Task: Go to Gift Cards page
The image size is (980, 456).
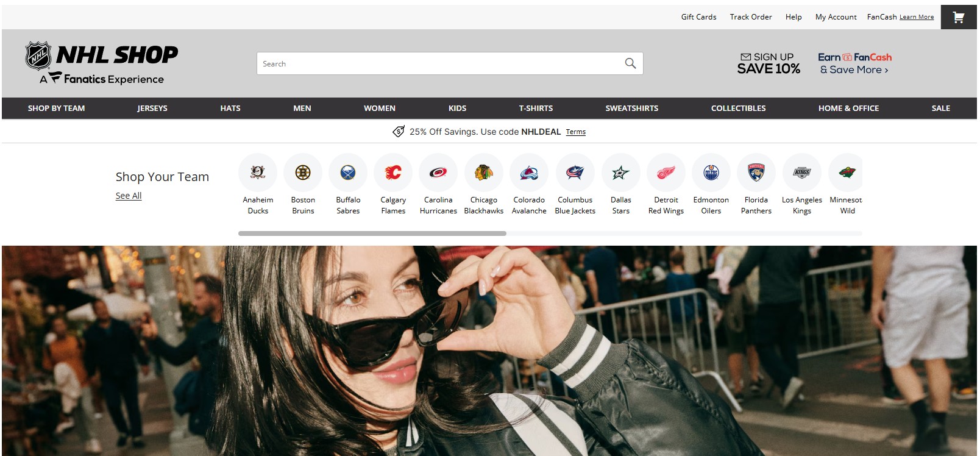Action: (x=698, y=17)
